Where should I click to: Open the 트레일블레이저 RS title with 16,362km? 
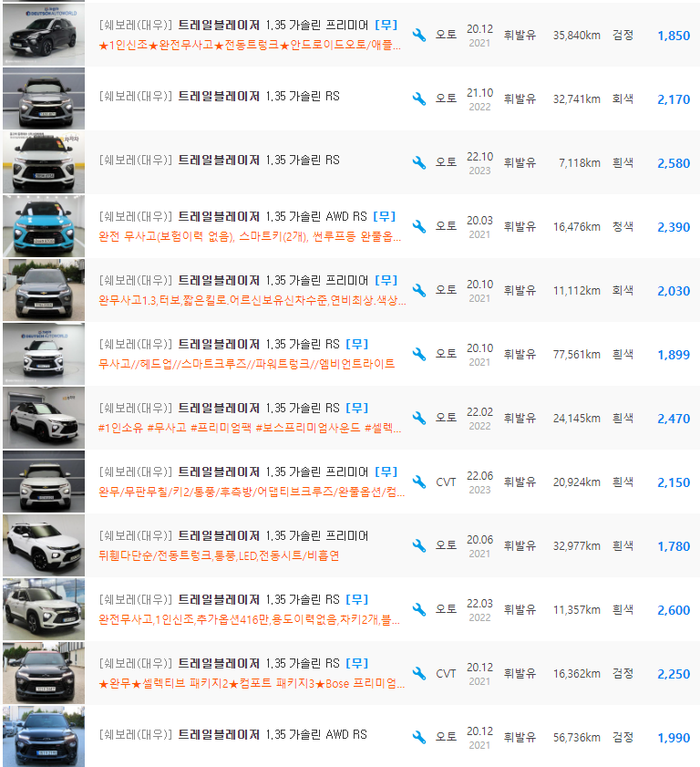click(220, 663)
